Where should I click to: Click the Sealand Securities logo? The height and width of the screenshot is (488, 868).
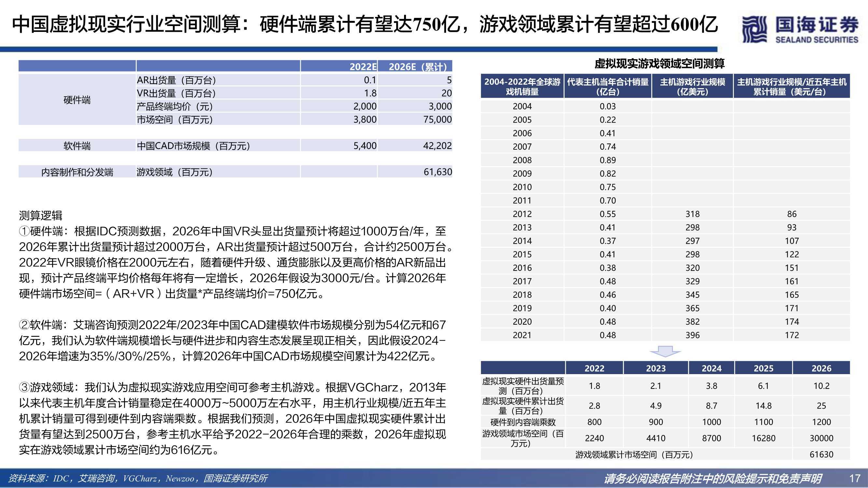[x=800, y=30]
